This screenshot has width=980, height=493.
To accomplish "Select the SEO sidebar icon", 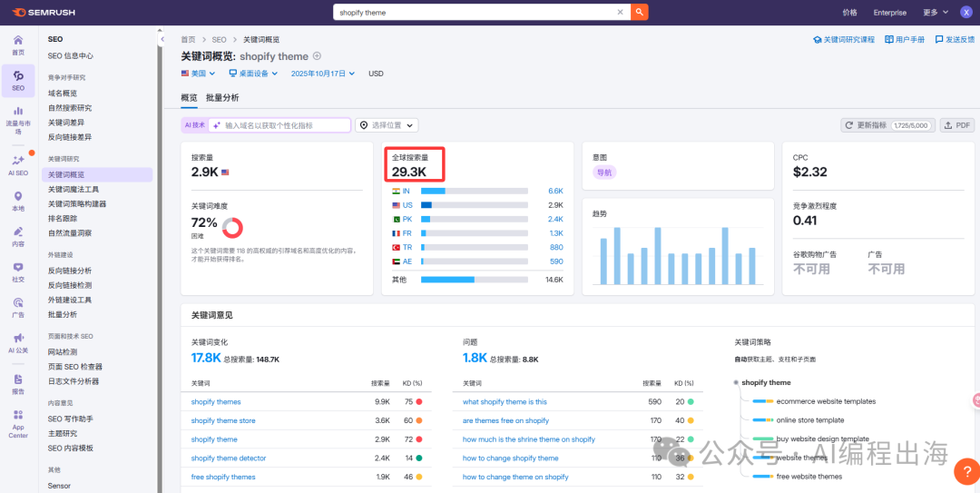I will (18, 80).
